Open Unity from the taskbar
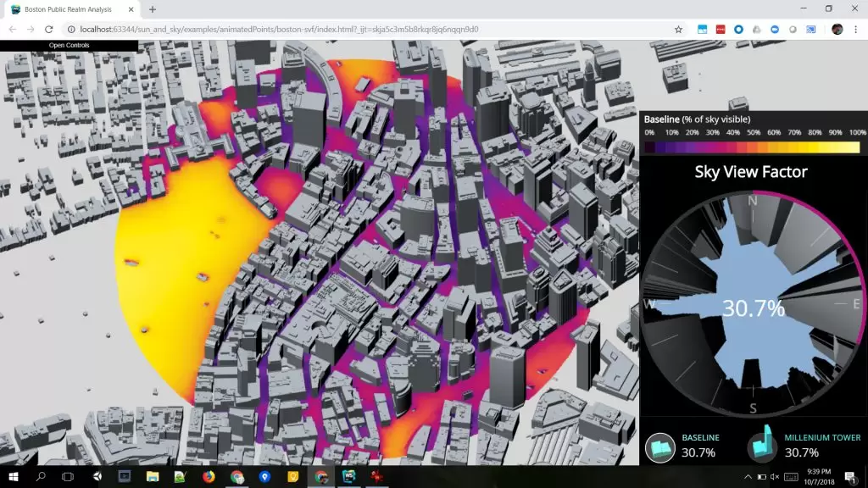Screen dimensions: 868x488 (x=96, y=477)
